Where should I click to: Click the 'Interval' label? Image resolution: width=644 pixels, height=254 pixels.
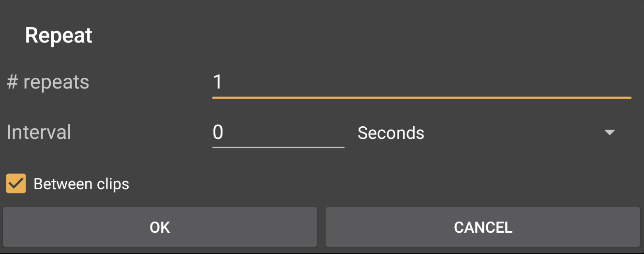(39, 132)
